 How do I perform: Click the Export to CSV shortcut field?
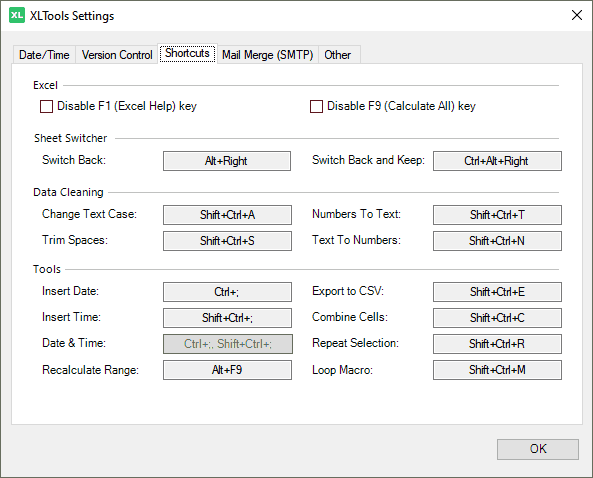tap(497, 292)
